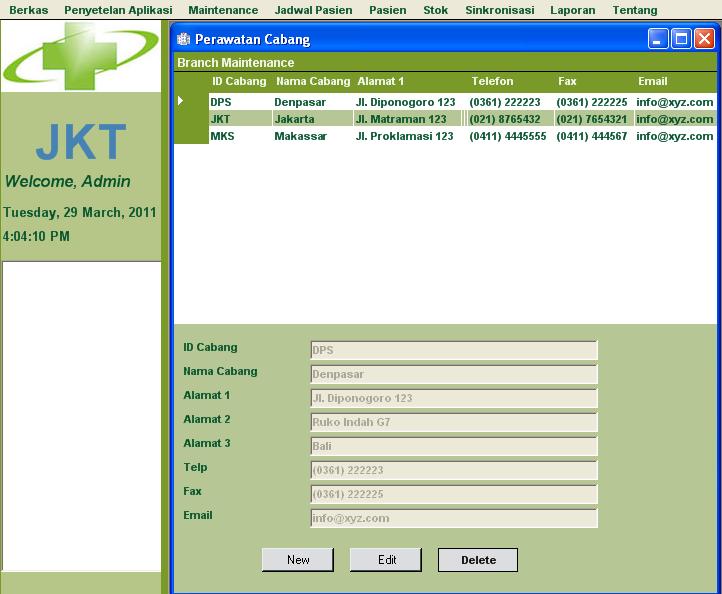The image size is (722, 594).
Task: Click the ID Cabang input field
Action: (x=454, y=350)
